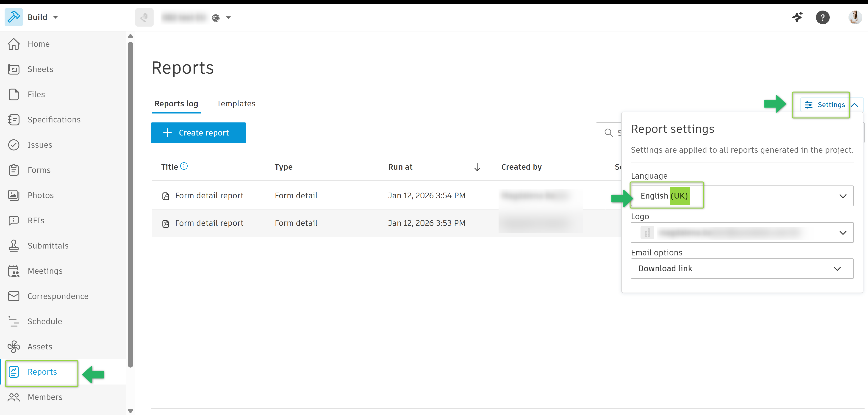
Task: Open the Autodesk Assistant sparkle icon
Action: click(x=797, y=17)
